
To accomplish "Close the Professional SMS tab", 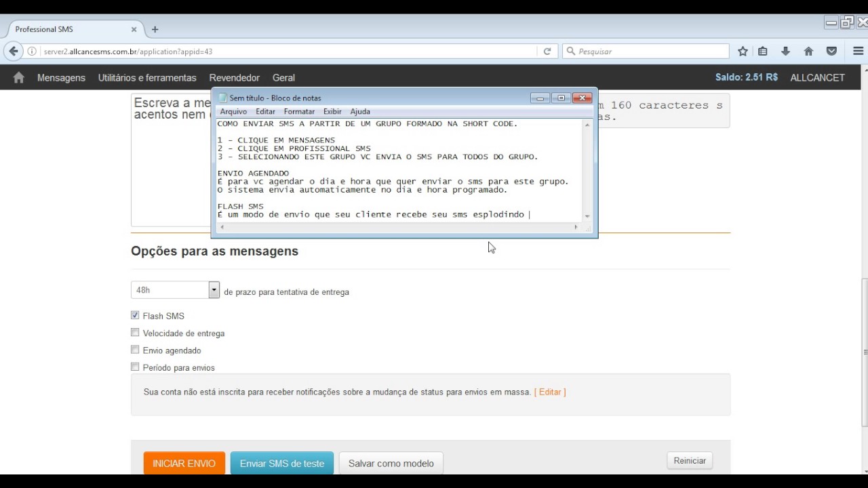I will [x=134, y=29].
